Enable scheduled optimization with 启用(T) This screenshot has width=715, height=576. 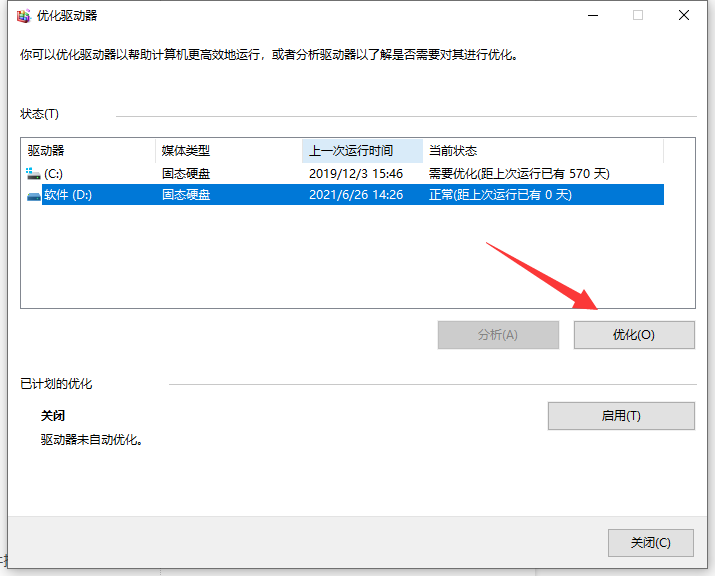pyautogui.click(x=621, y=416)
